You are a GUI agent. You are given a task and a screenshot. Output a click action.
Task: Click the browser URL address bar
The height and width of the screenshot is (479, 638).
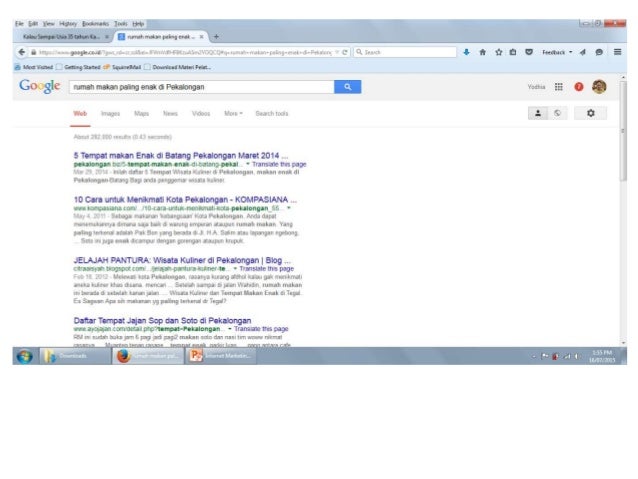click(x=181, y=52)
